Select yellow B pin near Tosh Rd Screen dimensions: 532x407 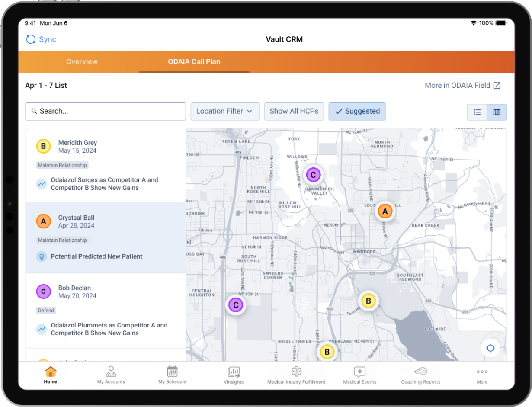[x=369, y=301]
